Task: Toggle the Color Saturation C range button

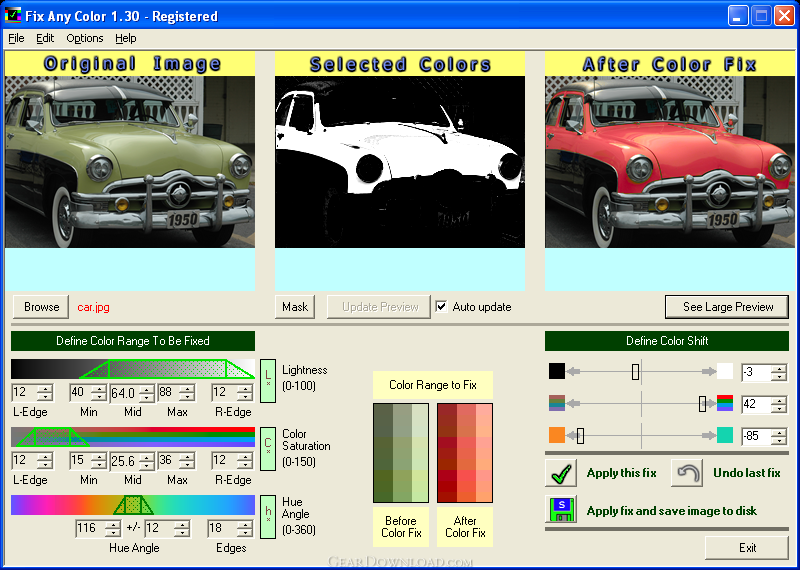Action: (x=268, y=449)
